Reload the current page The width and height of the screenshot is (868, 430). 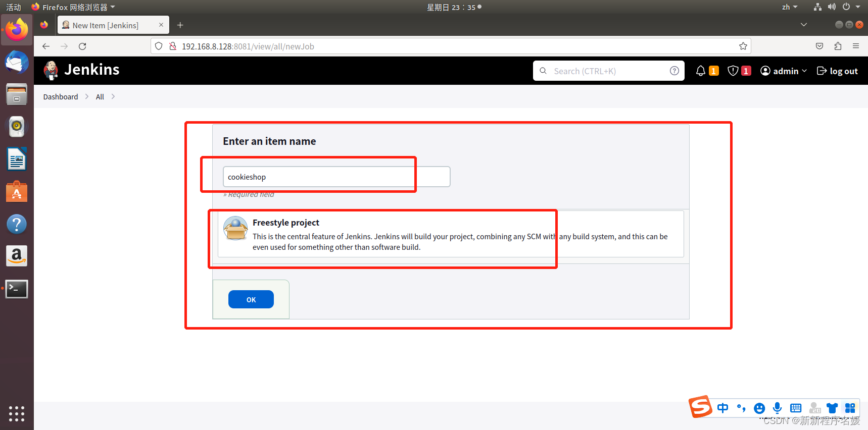pos(82,46)
